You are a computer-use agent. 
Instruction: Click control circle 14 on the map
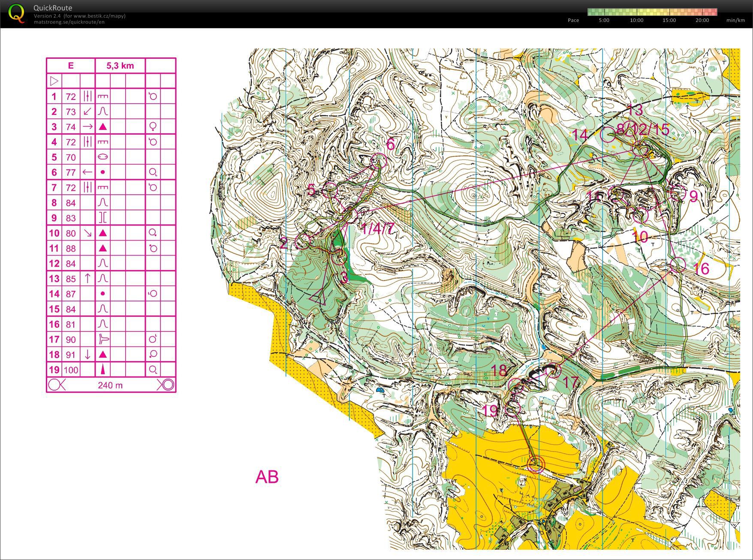(608, 134)
